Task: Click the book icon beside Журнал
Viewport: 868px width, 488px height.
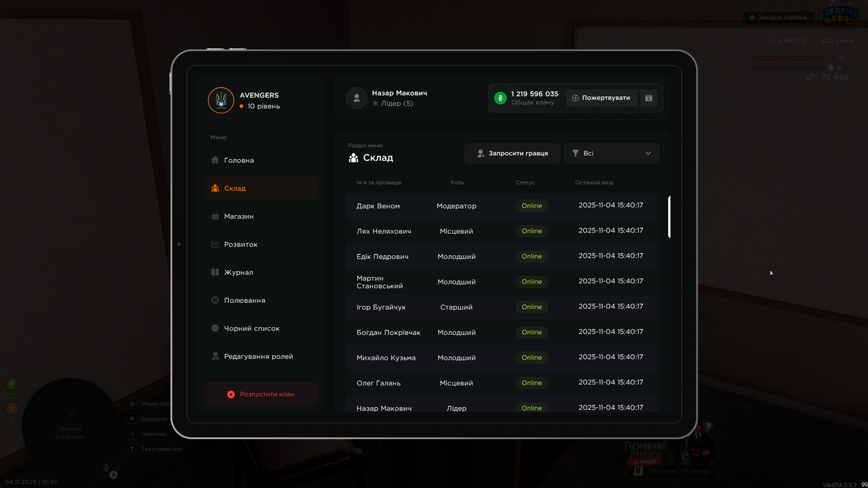Action: coord(215,272)
